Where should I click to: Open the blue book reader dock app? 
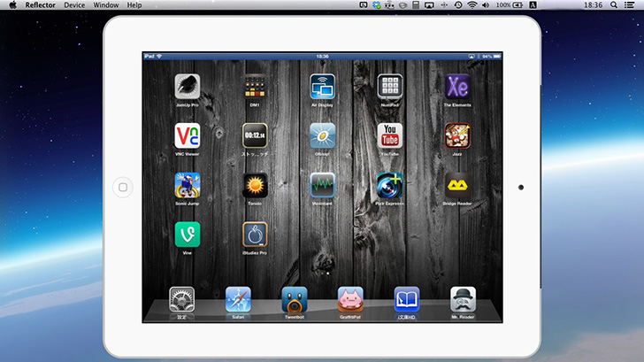pos(407,299)
